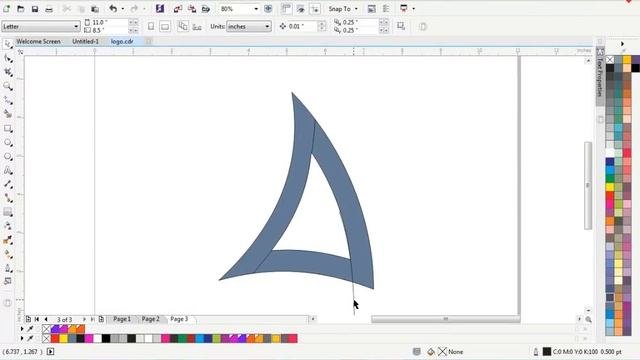Image resolution: width=640 pixels, height=360 pixels.
Task: Select the Pick tool
Action: click(8, 44)
